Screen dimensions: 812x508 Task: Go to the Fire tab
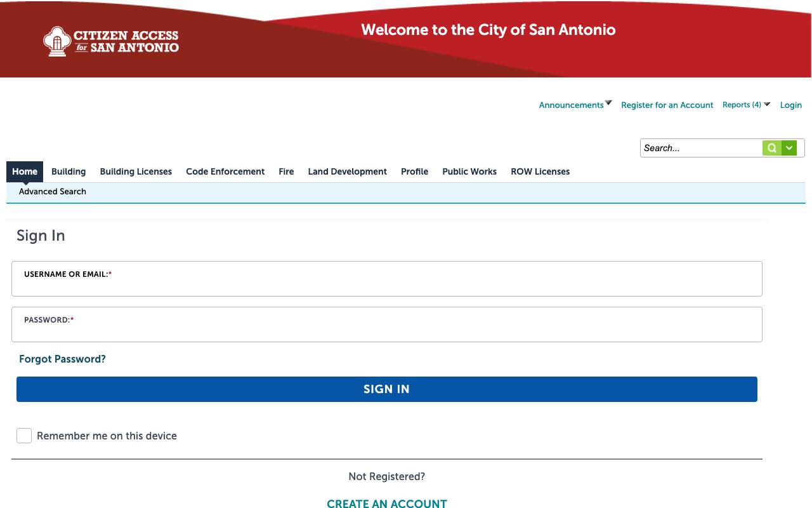click(x=286, y=171)
